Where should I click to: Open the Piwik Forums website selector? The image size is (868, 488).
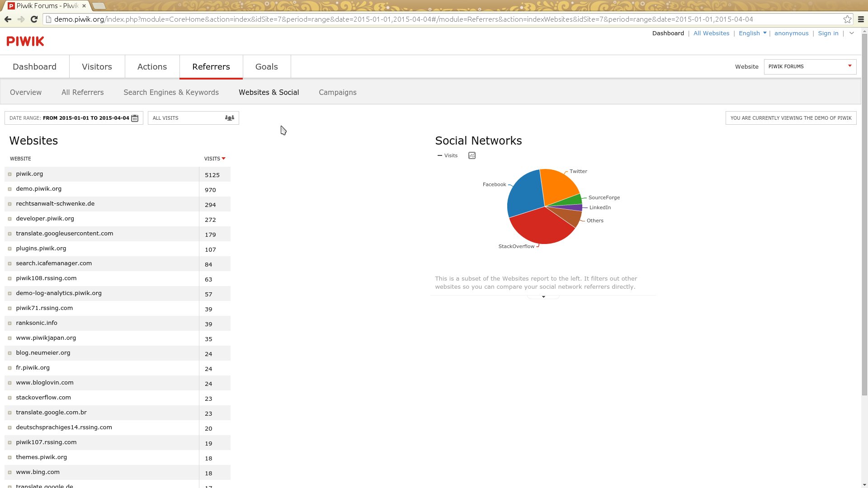pyautogui.click(x=810, y=66)
